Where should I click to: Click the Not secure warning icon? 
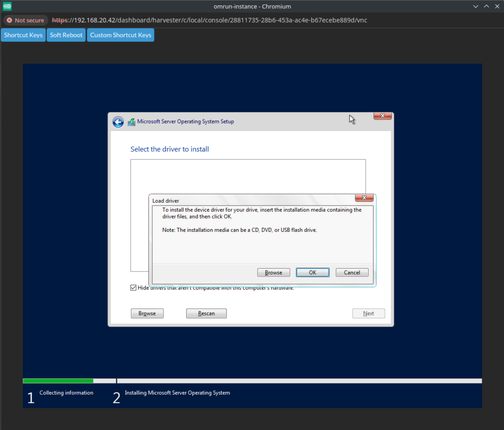[9, 20]
